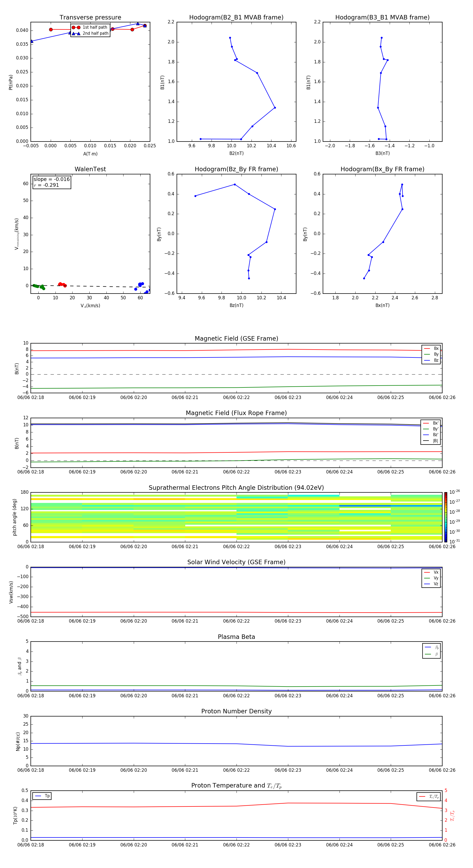473x868 pixels.
Task: Click the 'Vy' legend entry
Action: [431, 578]
